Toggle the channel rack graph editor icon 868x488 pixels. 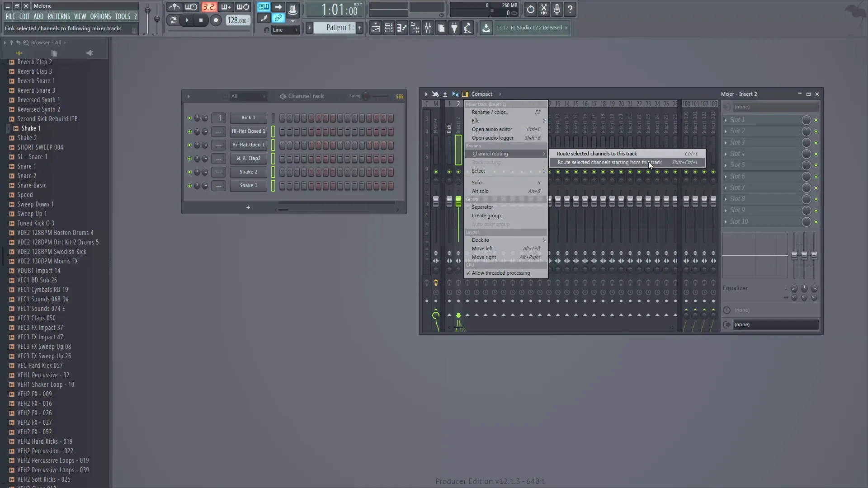point(400,96)
